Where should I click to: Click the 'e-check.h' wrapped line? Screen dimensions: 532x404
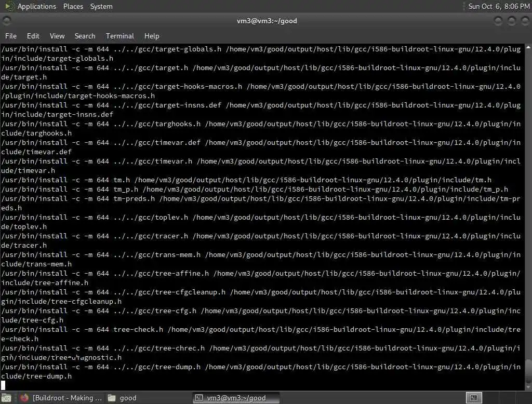[x=20, y=339]
